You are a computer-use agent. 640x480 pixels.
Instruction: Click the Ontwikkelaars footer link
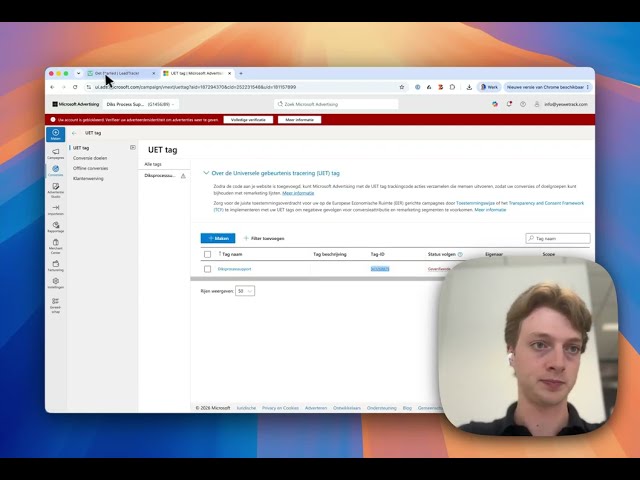click(x=347, y=408)
